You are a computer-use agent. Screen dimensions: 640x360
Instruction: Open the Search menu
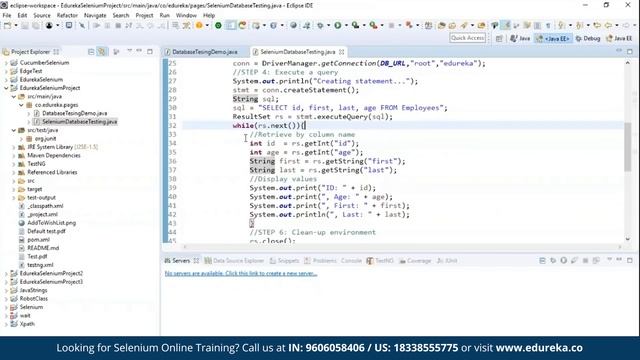coord(121,15)
